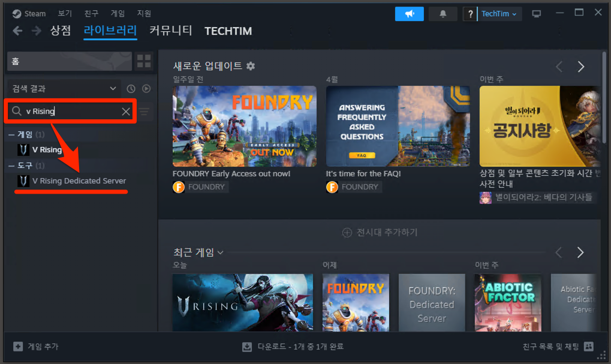
Task: Open Abiotic Factor game cover
Action: click(508, 302)
